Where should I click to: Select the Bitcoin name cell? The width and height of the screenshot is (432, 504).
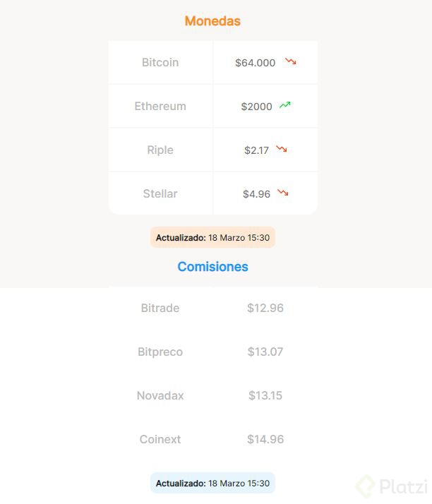[x=160, y=62]
